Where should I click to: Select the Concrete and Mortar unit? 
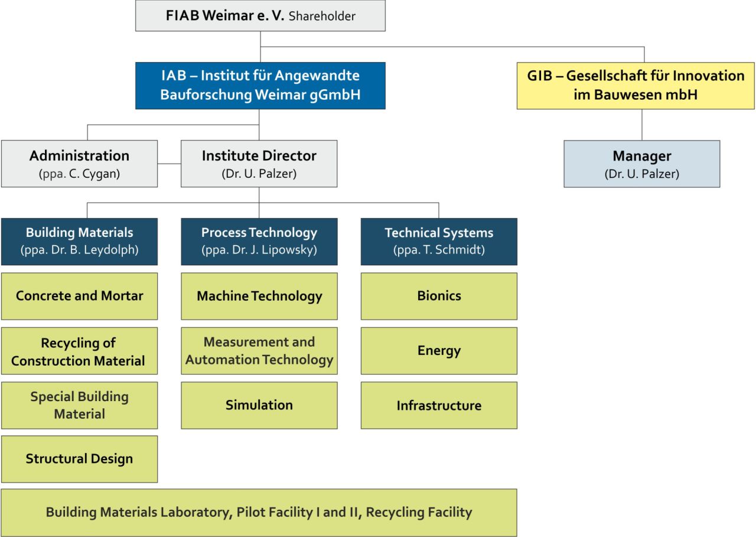(x=79, y=296)
